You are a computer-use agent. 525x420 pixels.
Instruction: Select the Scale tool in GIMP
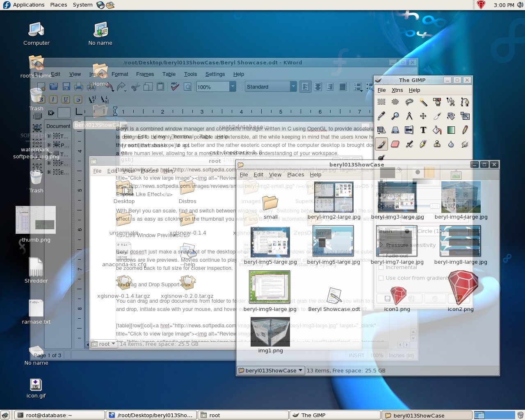pos(465,116)
